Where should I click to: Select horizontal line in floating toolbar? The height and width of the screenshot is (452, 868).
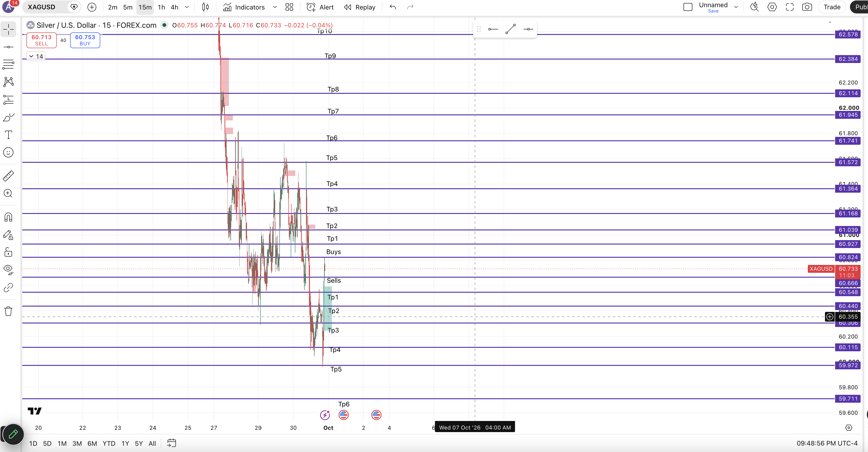coord(528,29)
